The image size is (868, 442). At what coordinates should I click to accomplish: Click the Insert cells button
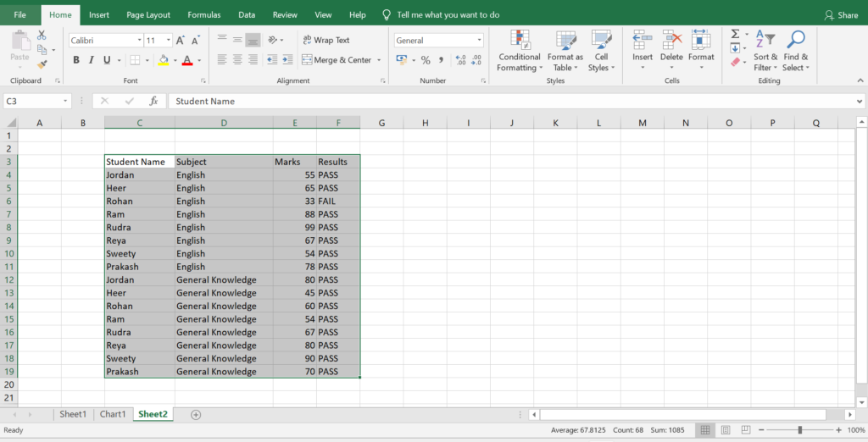click(x=643, y=51)
